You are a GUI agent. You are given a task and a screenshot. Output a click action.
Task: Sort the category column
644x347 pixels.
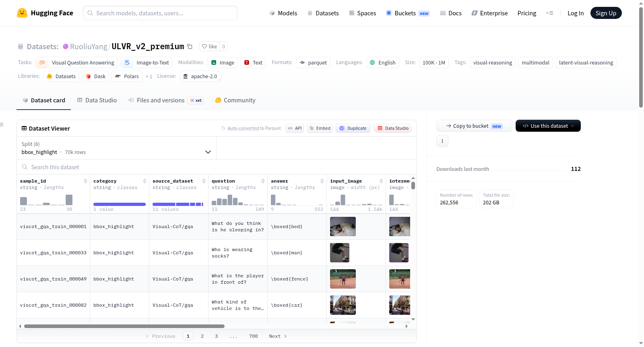(x=144, y=181)
